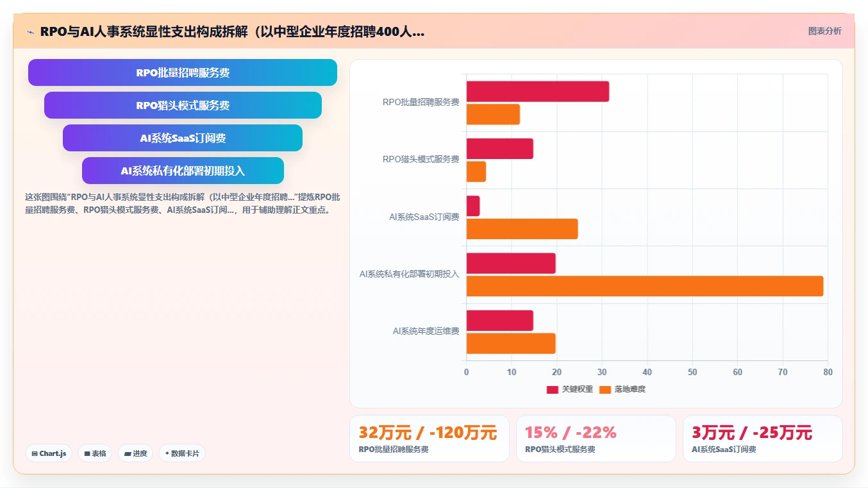Click the 32万元 / -120万元 data card

(430, 439)
